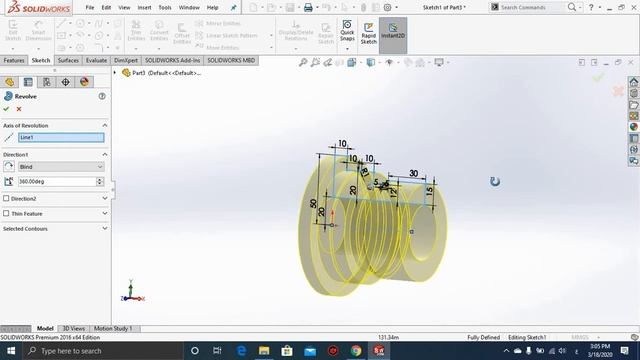The width and height of the screenshot is (640, 360).
Task: Click the Windows taskbar search box
Action: pos(102,351)
